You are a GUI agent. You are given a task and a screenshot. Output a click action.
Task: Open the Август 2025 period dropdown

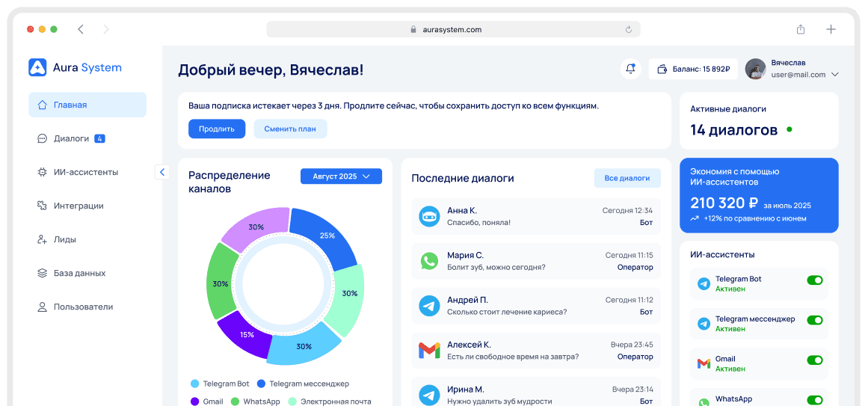pos(341,176)
